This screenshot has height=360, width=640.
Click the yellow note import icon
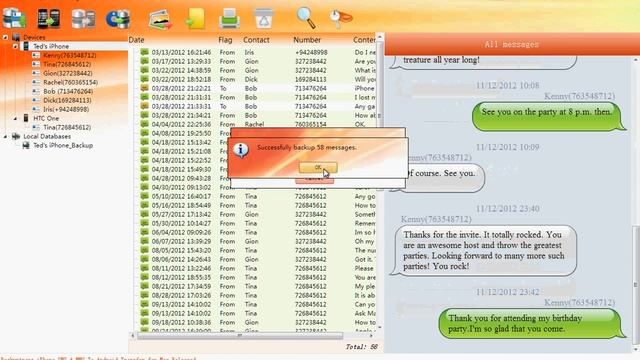(195, 19)
